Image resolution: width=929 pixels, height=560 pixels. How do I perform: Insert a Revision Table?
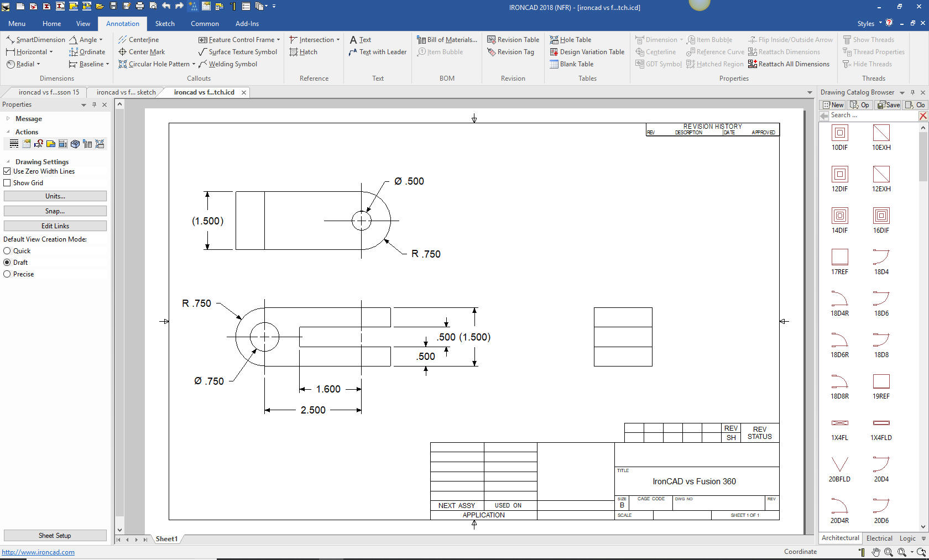513,40
